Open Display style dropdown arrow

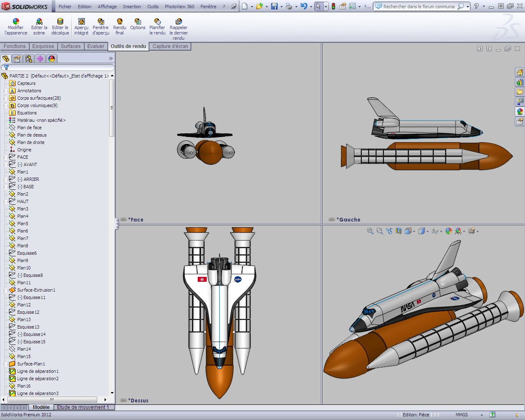coord(427,232)
